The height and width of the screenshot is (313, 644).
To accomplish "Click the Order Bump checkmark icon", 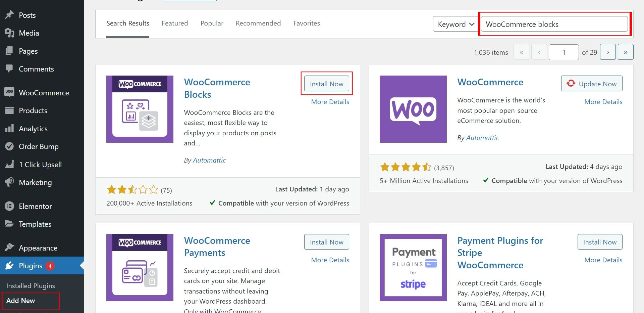I will [x=9, y=146].
